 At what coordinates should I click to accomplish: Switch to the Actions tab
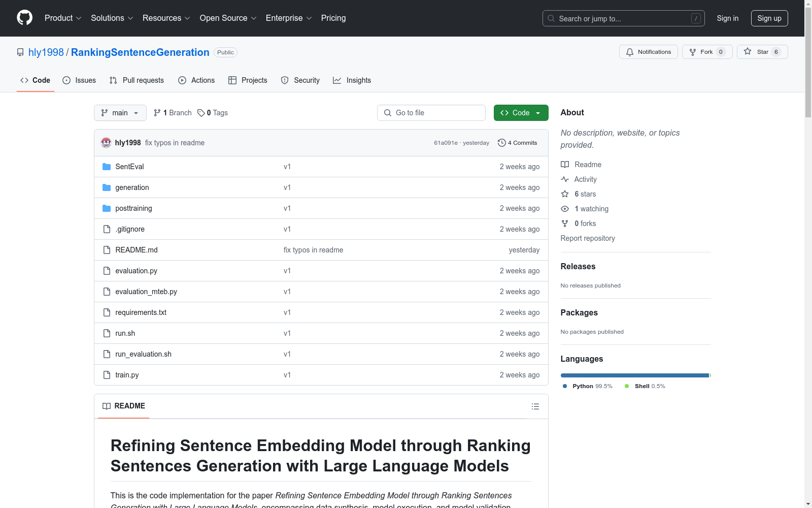click(x=196, y=80)
